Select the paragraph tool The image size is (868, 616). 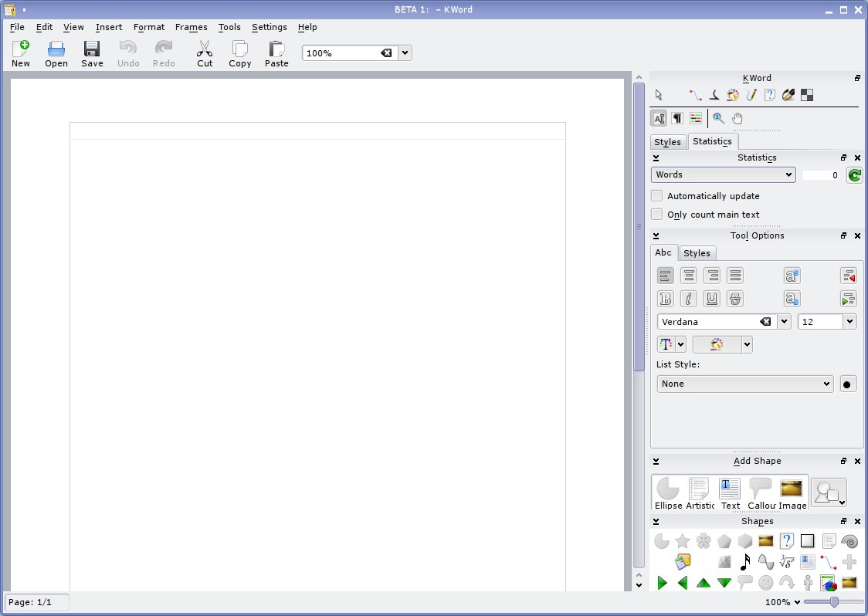click(677, 118)
